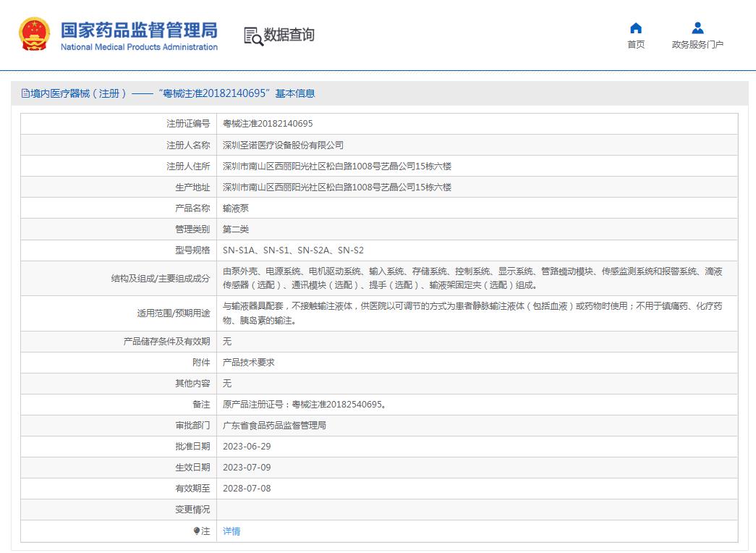Screen dimensions: 756x553
Task: Click the 变更情况 row label
Action: [192, 509]
